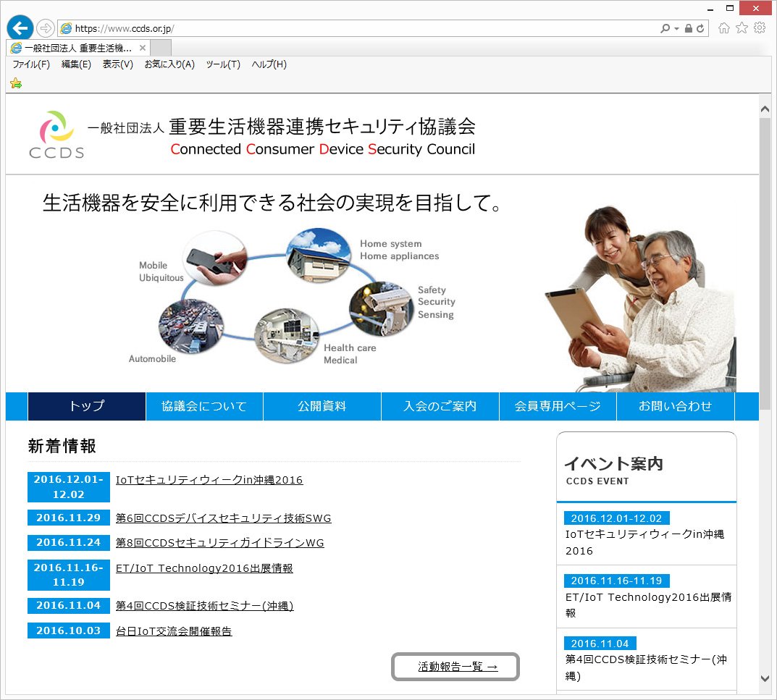
Task: Open the 編集(E) menu
Action: pos(76,64)
